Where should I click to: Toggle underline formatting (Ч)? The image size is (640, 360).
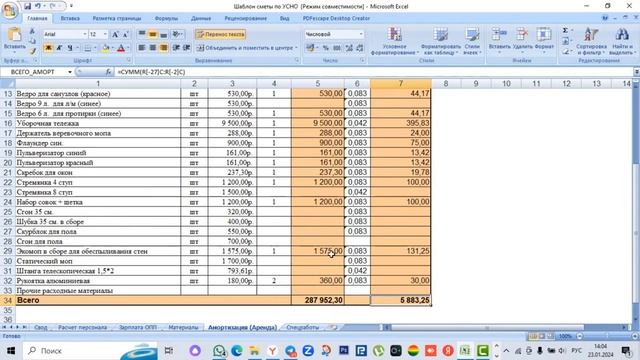[x=70, y=48]
